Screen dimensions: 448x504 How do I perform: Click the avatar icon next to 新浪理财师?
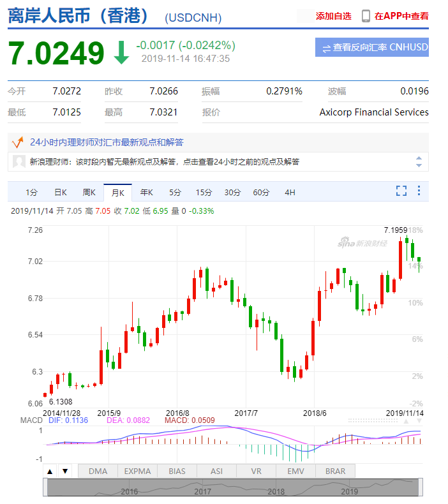[19, 161]
